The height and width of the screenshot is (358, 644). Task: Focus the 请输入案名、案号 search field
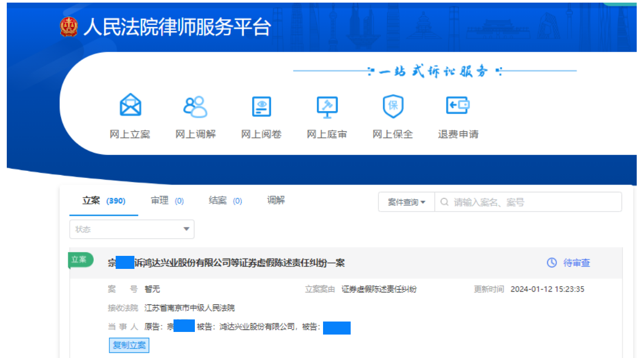528,202
